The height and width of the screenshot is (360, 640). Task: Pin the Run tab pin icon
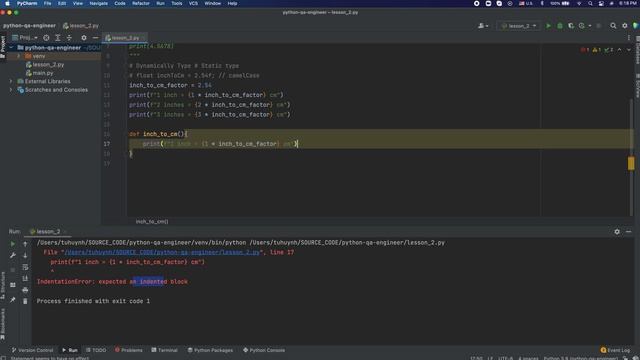tap(13, 300)
